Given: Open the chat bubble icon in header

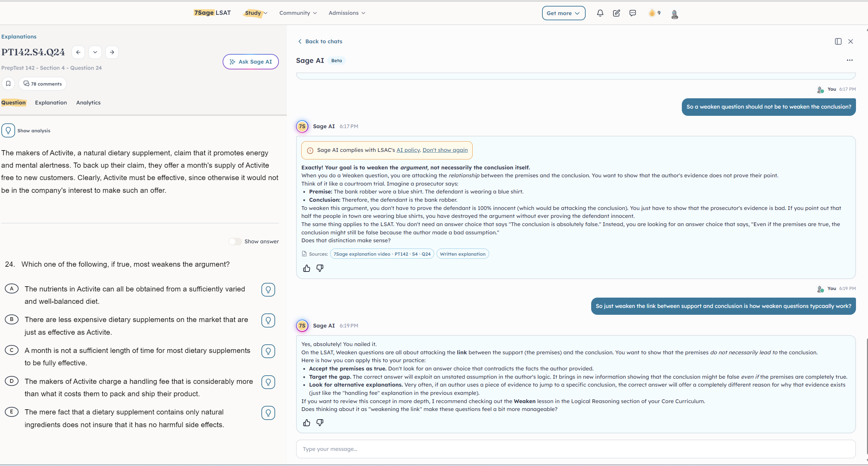Looking at the screenshot, I should [x=633, y=13].
